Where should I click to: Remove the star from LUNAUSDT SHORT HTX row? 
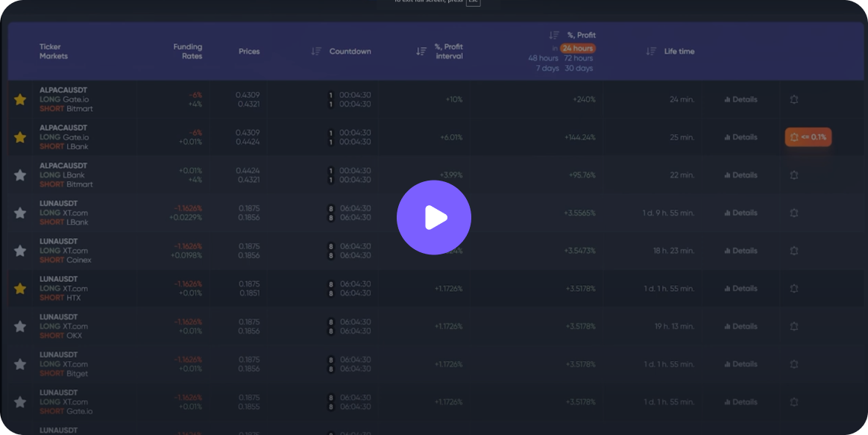(20, 289)
